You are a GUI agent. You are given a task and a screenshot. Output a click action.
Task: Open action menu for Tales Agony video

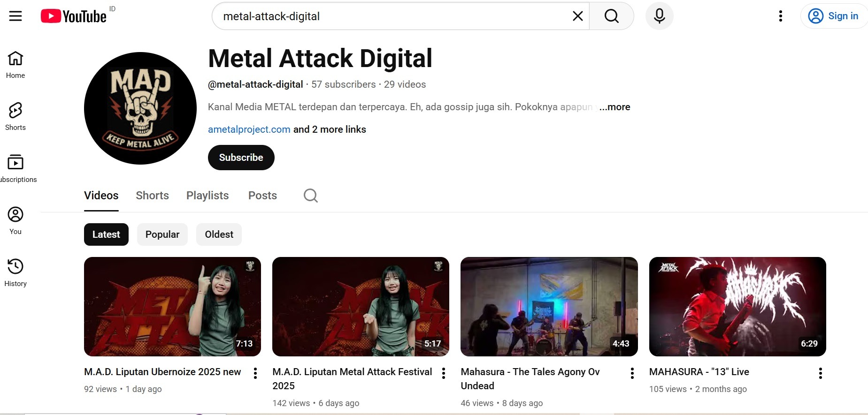point(632,373)
